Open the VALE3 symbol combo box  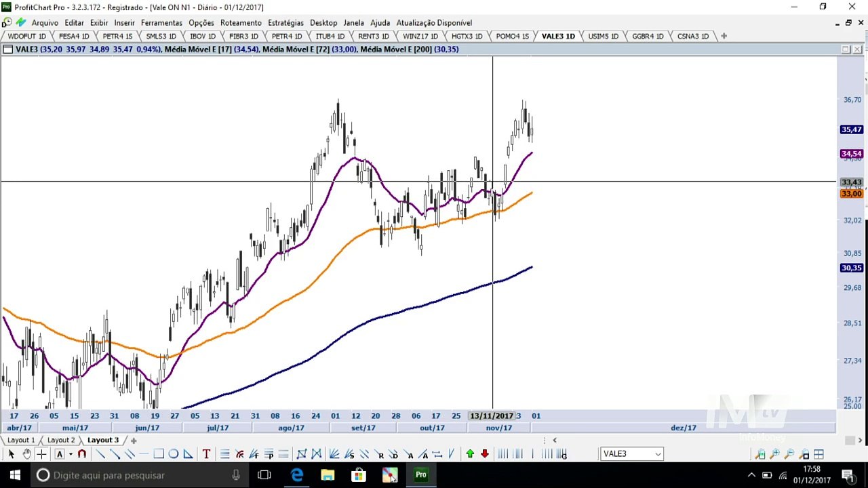631,454
